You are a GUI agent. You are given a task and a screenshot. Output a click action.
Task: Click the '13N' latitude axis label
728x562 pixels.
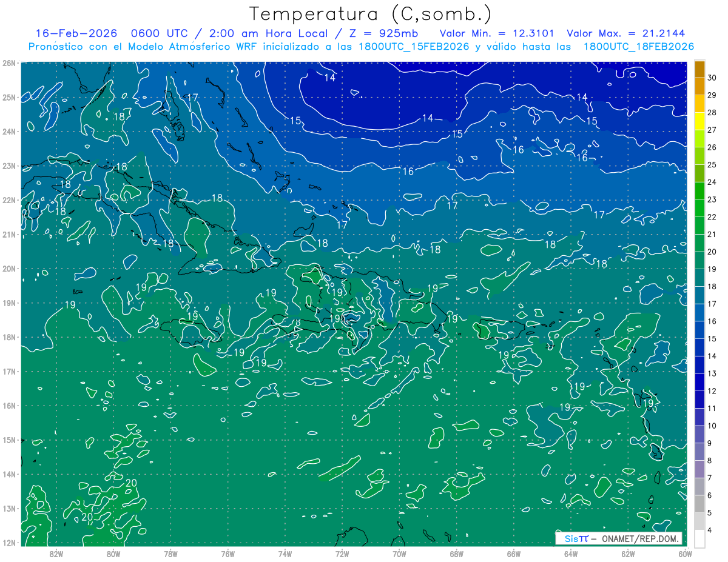click(8, 508)
